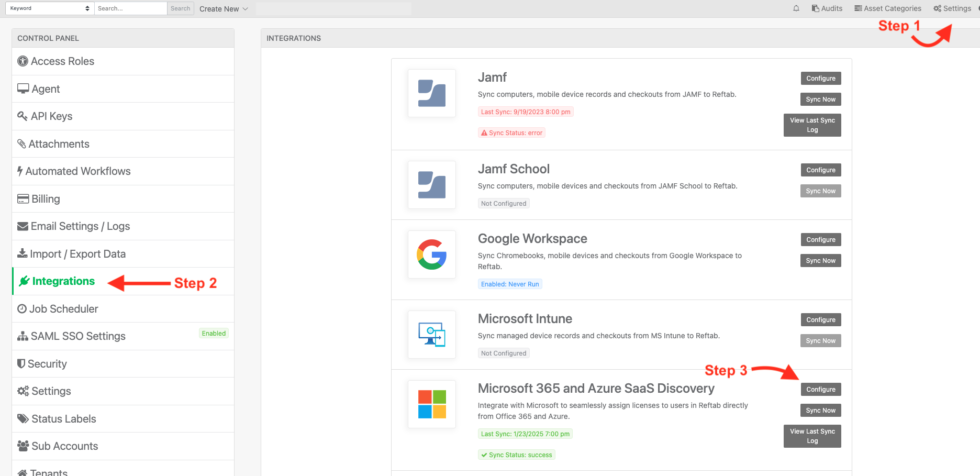Open the Keyword filter dropdown
The width and height of the screenshot is (980, 476).
pyautogui.click(x=49, y=8)
